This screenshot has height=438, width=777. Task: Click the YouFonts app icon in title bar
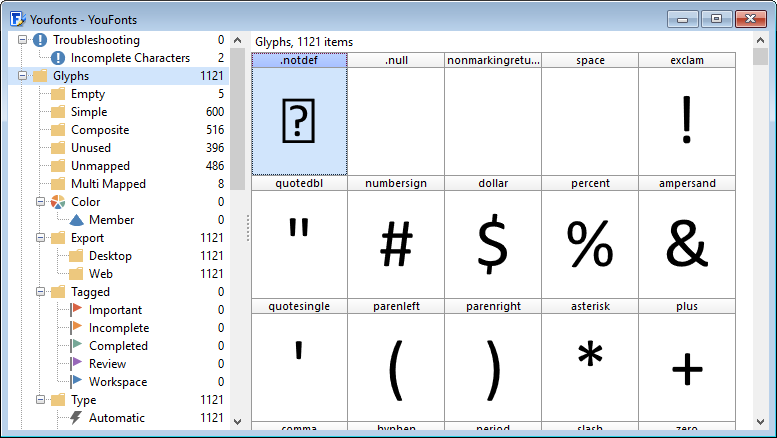(x=18, y=19)
